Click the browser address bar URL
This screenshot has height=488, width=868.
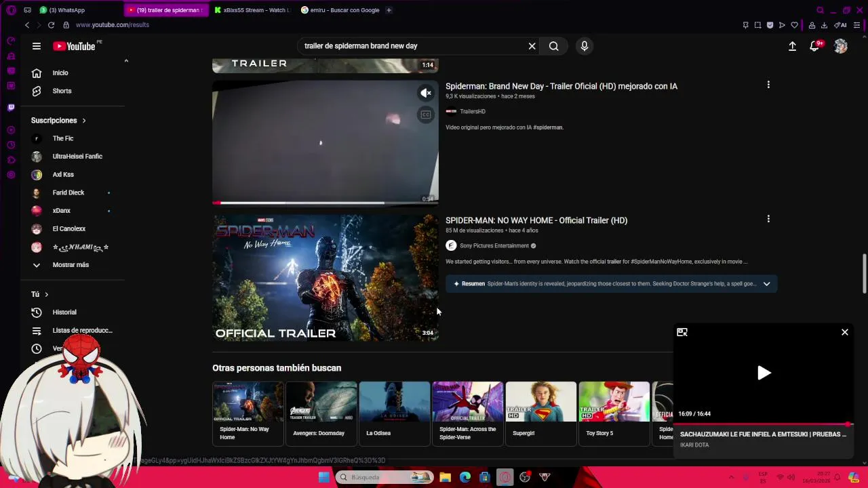click(x=113, y=25)
